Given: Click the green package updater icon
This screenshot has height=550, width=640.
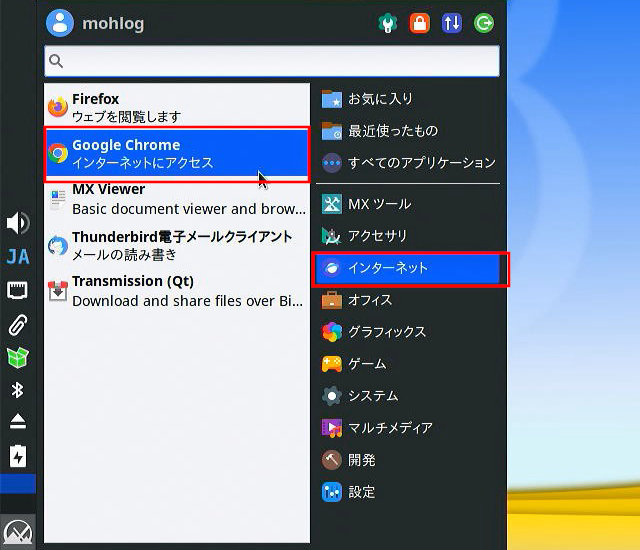Looking at the screenshot, I should [18, 358].
